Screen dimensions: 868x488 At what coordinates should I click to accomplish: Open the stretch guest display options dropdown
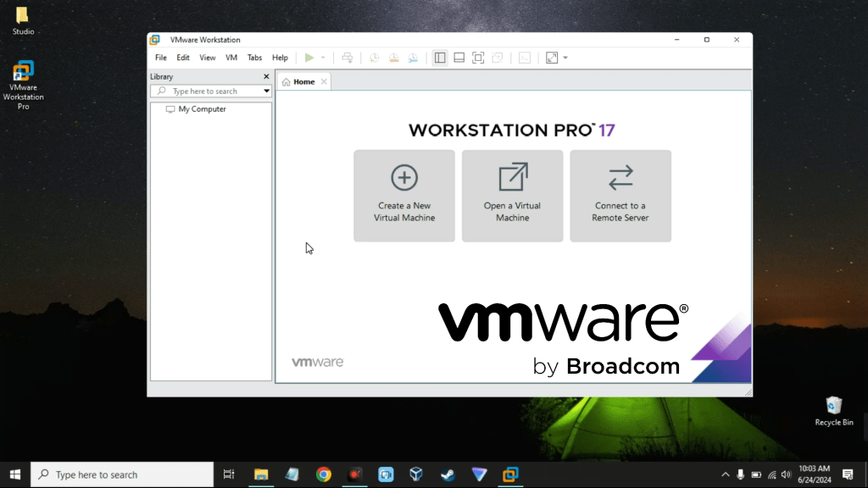coord(565,58)
